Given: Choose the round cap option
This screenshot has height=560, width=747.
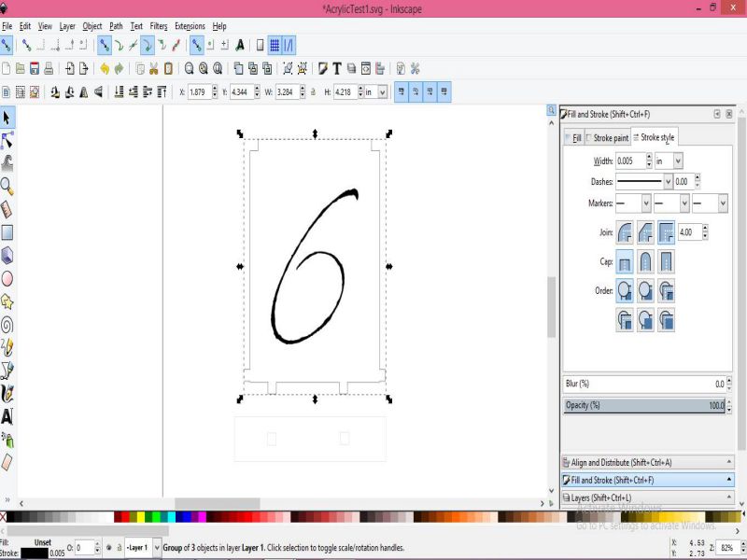Looking at the screenshot, I should pyautogui.click(x=645, y=261).
